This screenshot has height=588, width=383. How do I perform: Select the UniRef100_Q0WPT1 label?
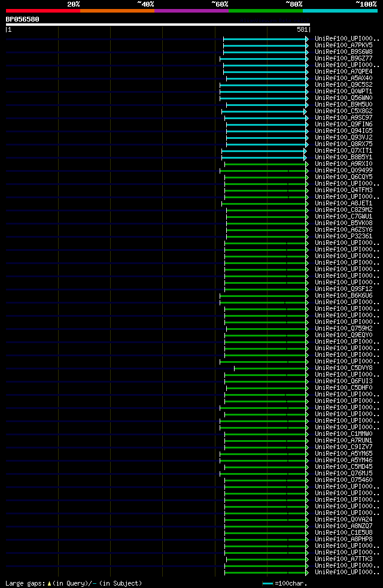pos(344,92)
